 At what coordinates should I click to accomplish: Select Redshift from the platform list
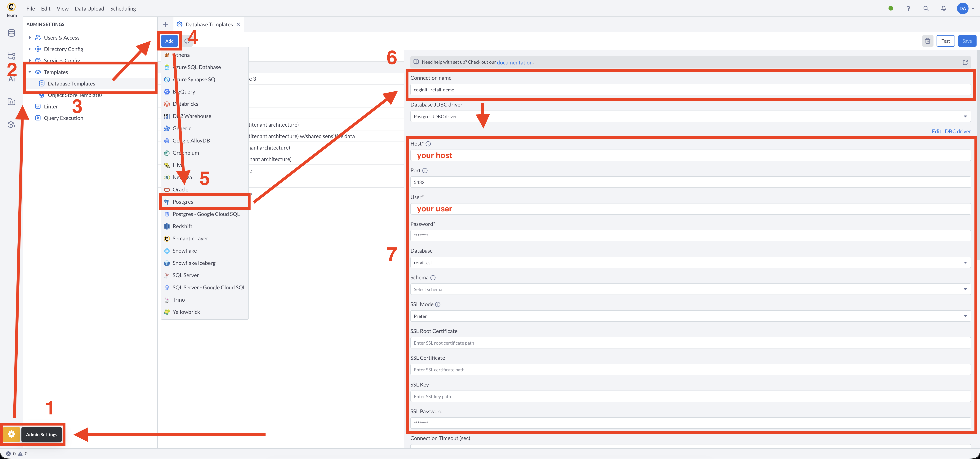tap(205, 226)
